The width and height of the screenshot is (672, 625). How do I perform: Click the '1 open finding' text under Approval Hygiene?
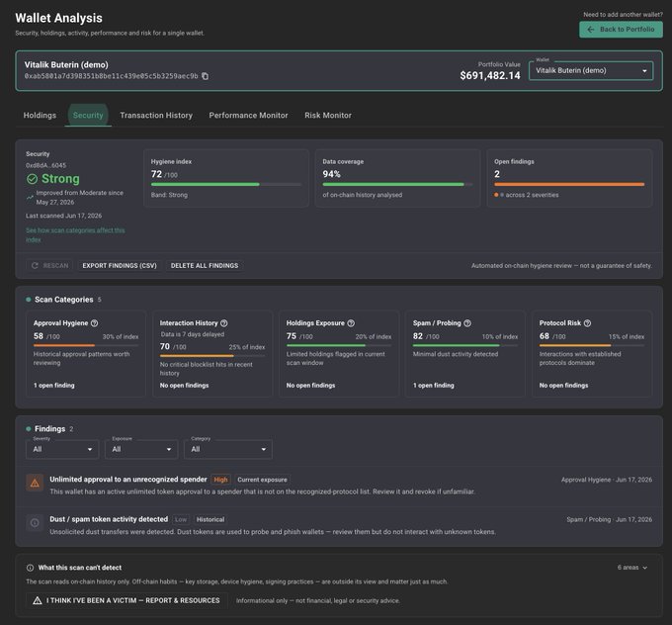[54, 386]
